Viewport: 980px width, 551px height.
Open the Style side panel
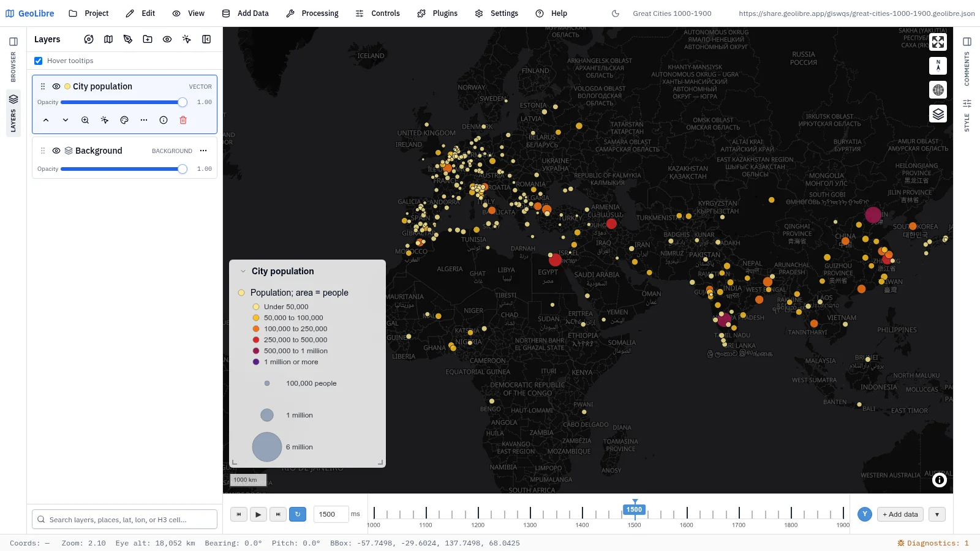coord(967,115)
